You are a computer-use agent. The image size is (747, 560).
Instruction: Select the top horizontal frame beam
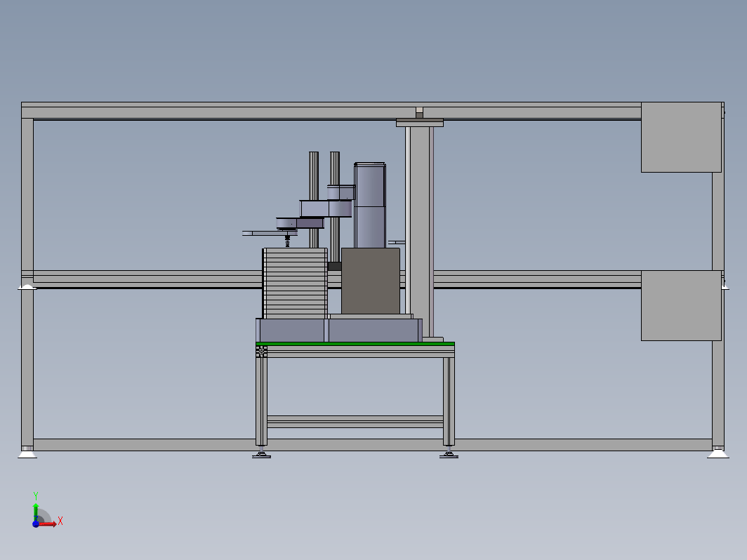[x=331, y=110]
